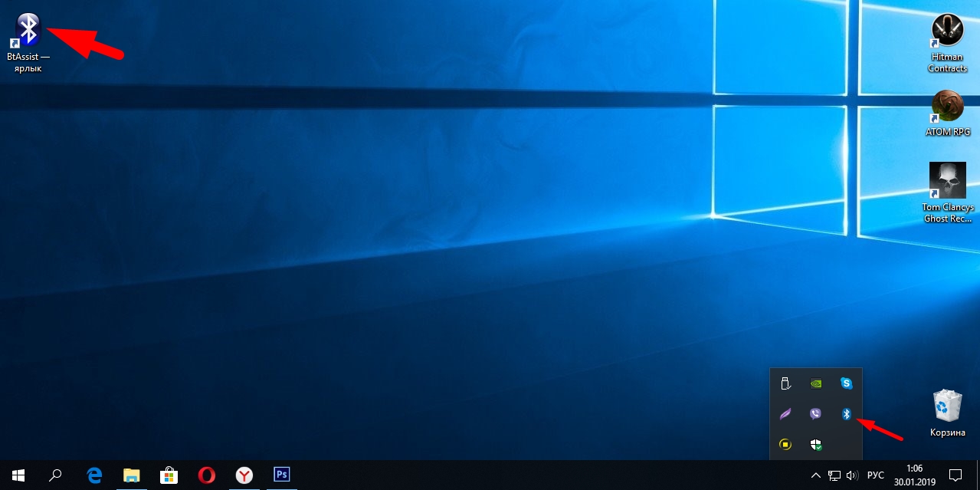Click the Safely Remove Hardware USB icon
This screenshot has width=980, height=490.
point(785,383)
